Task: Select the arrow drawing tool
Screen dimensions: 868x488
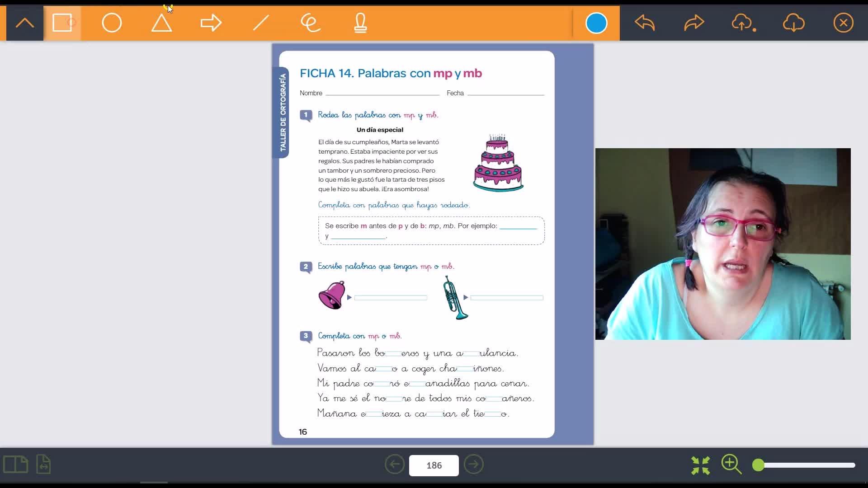Action: [211, 23]
